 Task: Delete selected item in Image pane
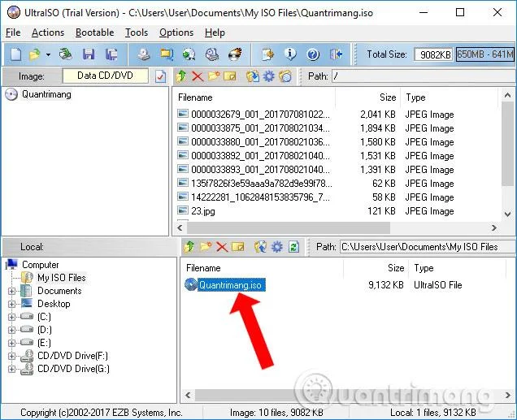pos(198,76)
